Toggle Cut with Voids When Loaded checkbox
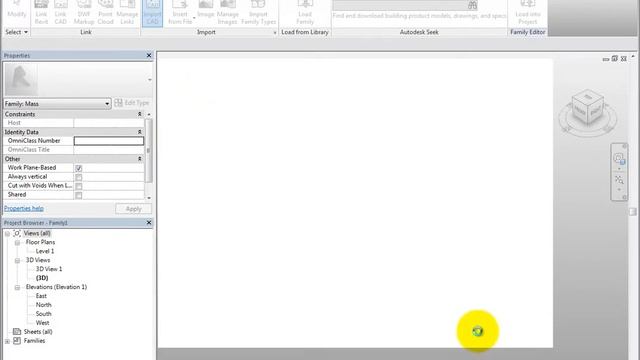The height and width of the screenshot is (360, 640). click(x=78, y=186)
